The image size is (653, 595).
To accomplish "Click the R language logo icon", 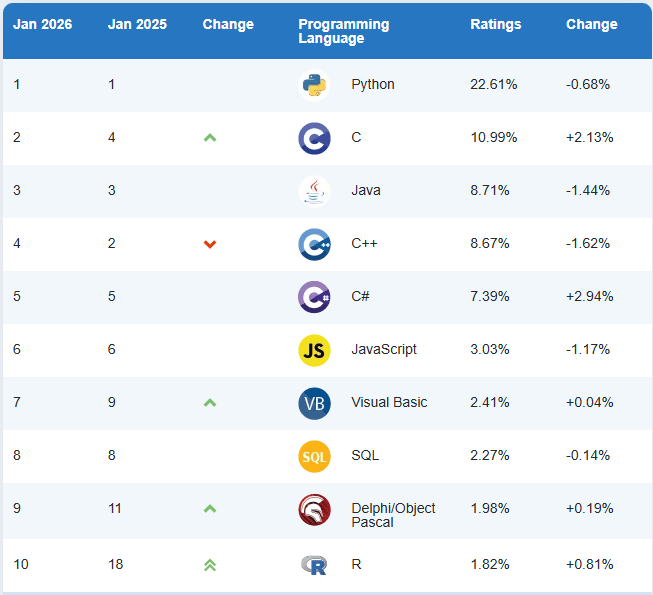I will pos(314,565).
